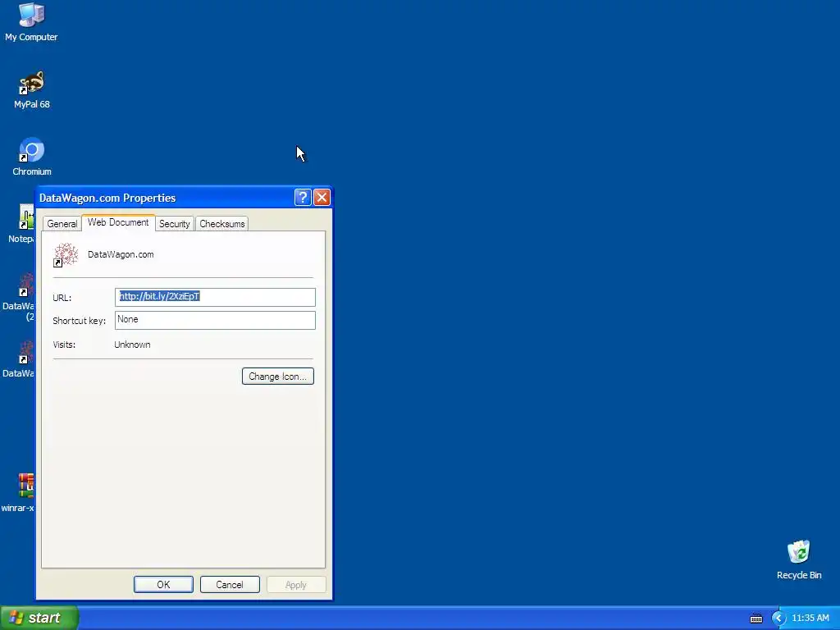Viewport: 840px width, 630px height.
Task: Switch to the Security tab
Action: [x=174, y=224]
